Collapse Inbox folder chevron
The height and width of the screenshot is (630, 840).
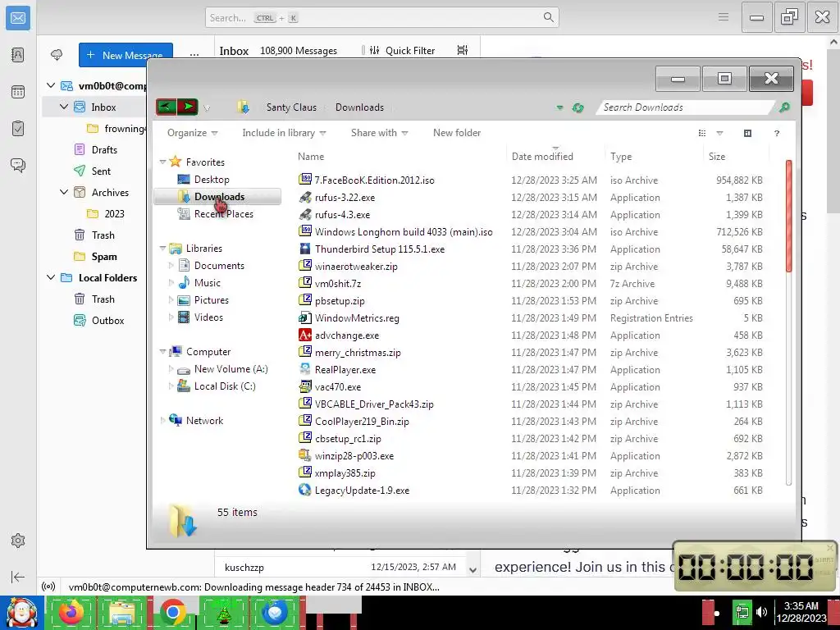pos(64,107)
